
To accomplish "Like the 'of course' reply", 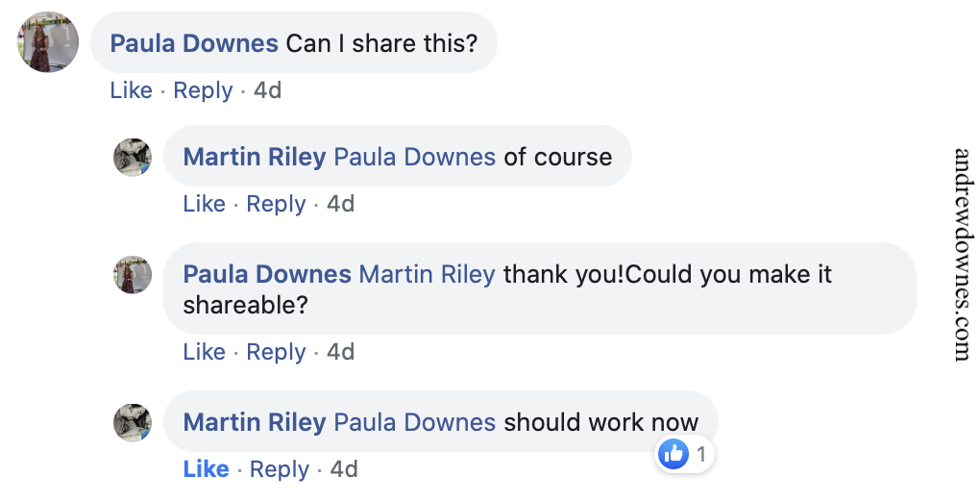I will 204,204.
